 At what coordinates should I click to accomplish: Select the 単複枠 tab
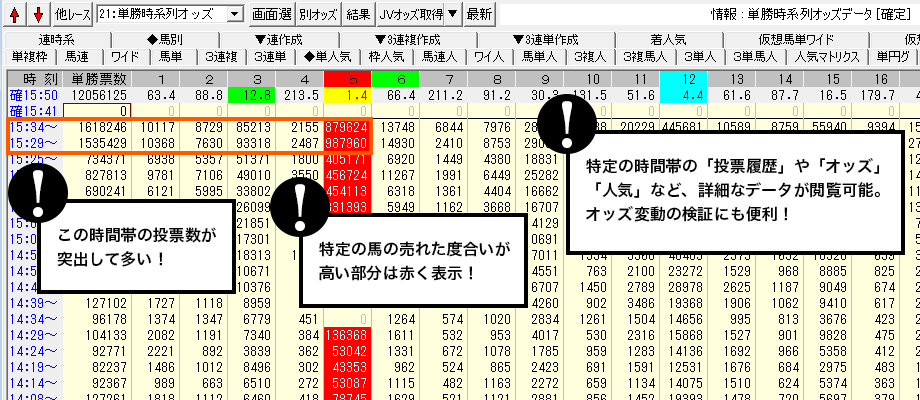(x=27, y=56)
